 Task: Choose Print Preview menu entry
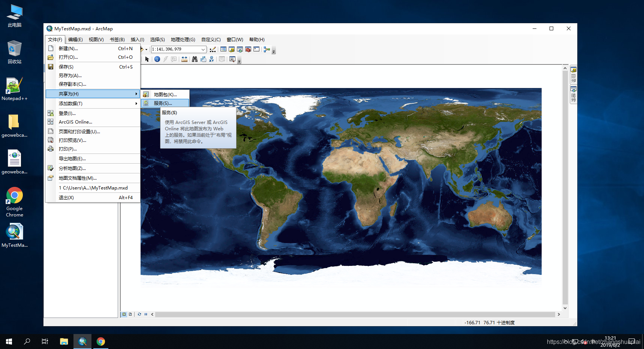coord(93,140)
